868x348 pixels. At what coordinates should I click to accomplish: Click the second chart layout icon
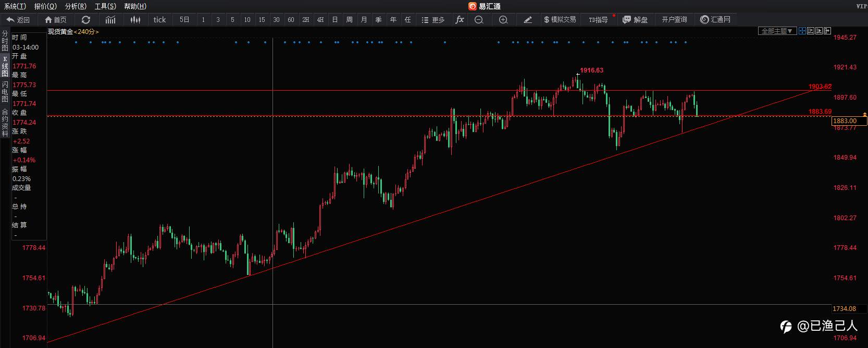pos(811,31)
